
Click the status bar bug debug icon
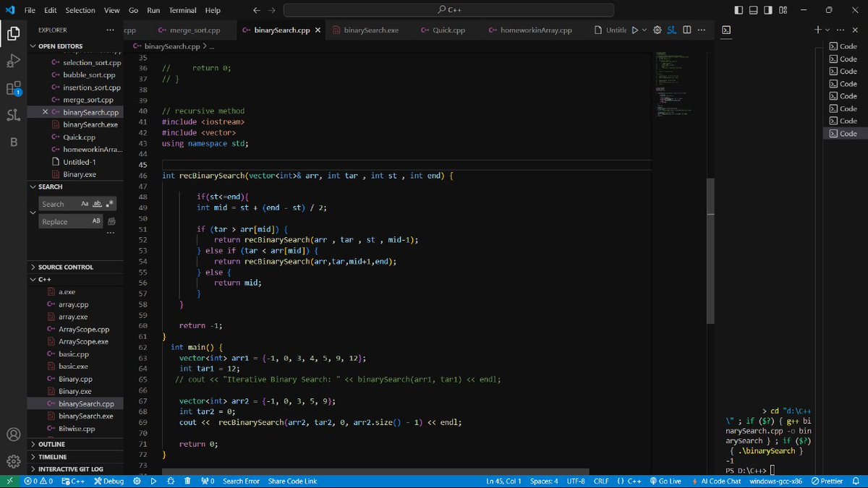171,481
